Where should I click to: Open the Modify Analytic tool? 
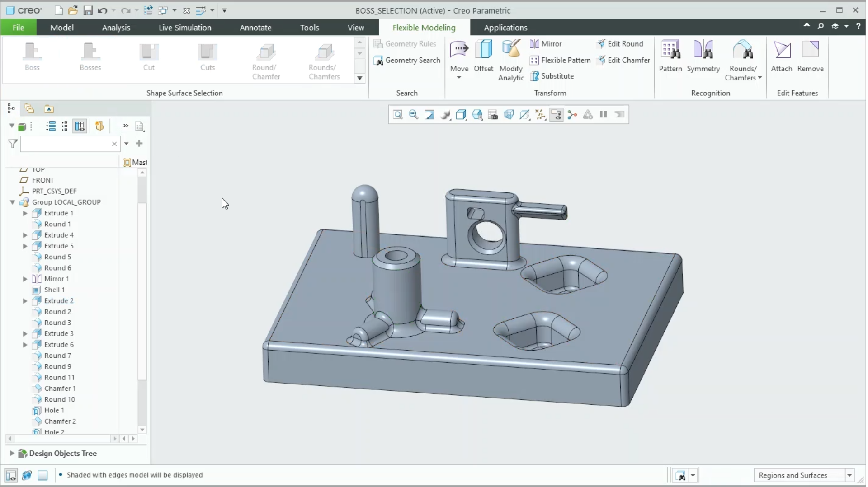(x=511, y=60)
